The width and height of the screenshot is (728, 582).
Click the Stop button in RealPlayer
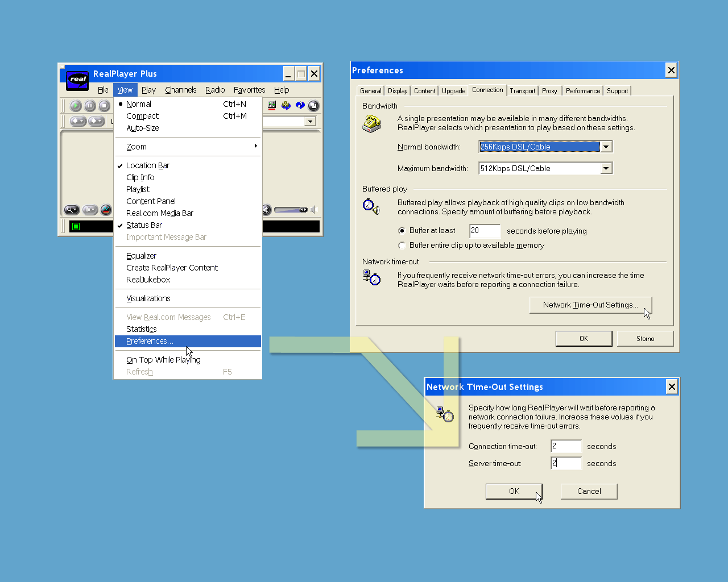point(104,105)
